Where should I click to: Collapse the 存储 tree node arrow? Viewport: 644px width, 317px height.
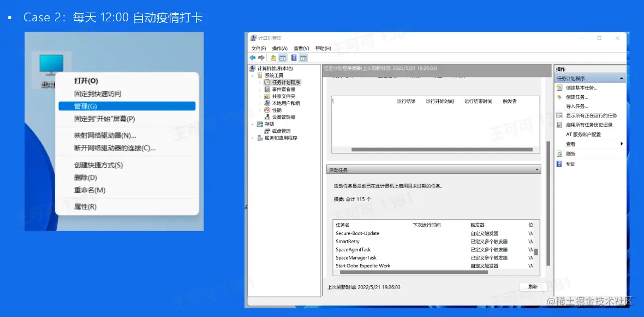click(252, 124)
